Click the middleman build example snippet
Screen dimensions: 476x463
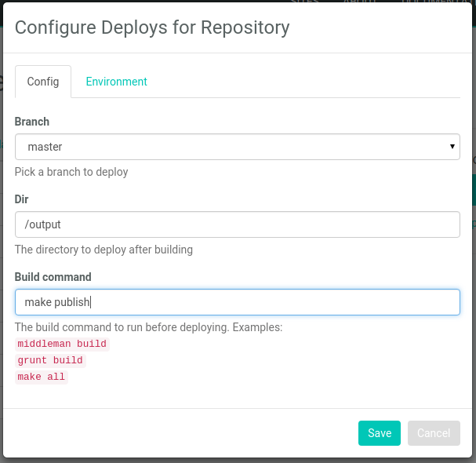pos(62,344)
